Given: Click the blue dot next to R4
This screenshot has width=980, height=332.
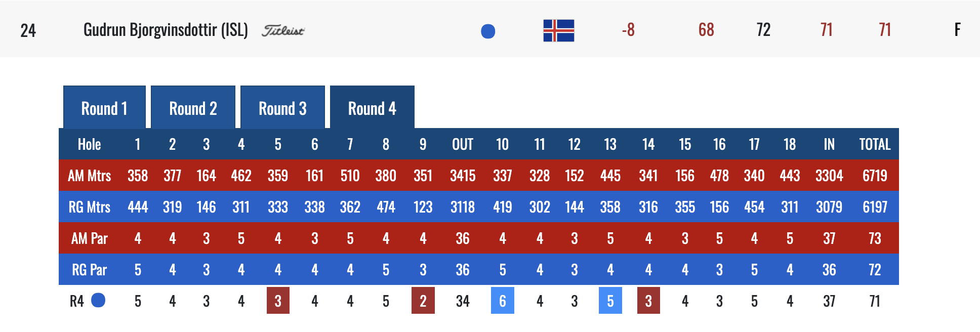Looking at the screenshot, I should point(98,301).
